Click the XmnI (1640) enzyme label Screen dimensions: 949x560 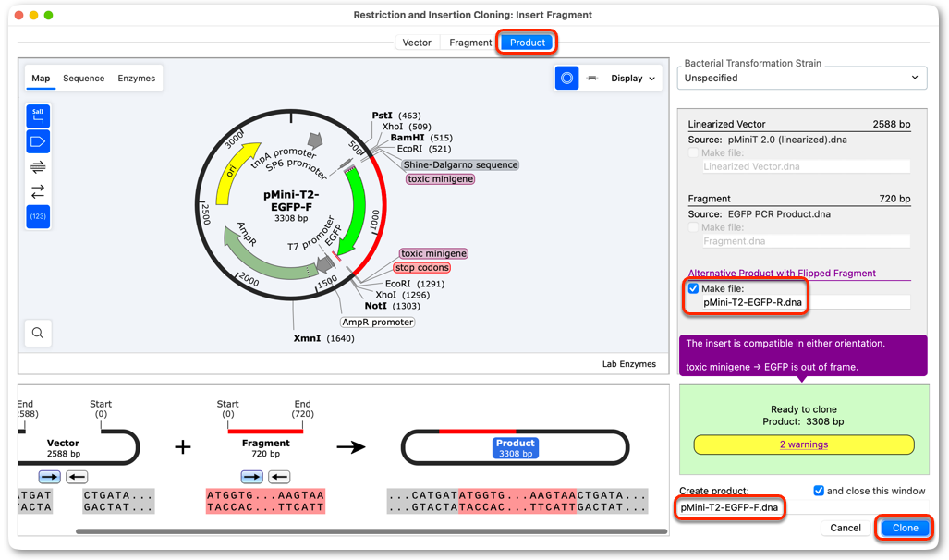coord(323,338)
